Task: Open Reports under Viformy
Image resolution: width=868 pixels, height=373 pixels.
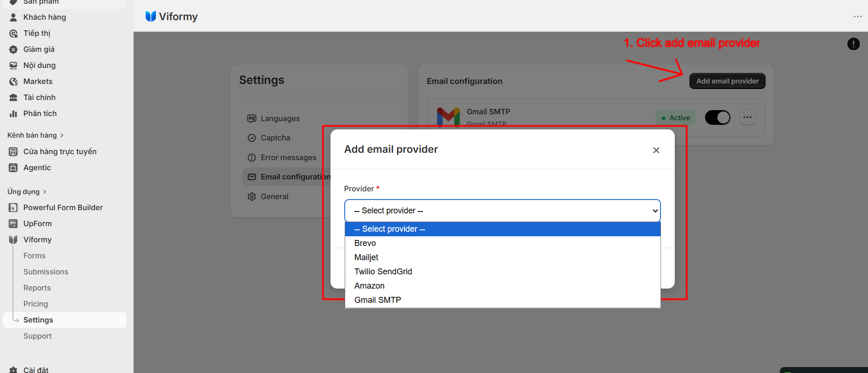Action: point(37,288)
